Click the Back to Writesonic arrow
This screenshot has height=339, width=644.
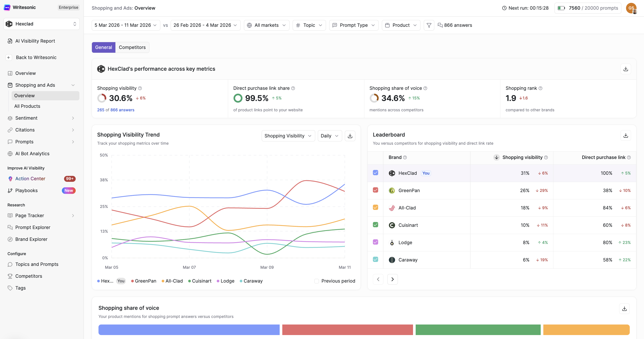9,58
